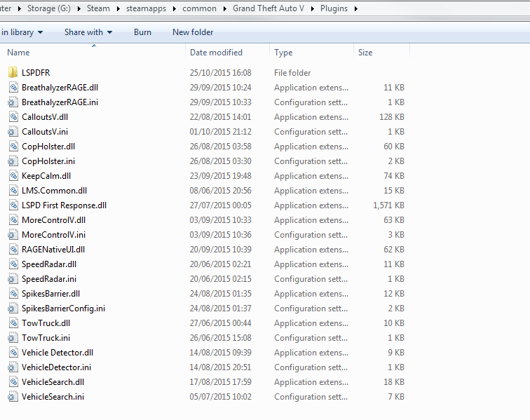530x420 pixels.
Task: Select the LSPD First Response.dll filename
Action: [x=64, y=205]
